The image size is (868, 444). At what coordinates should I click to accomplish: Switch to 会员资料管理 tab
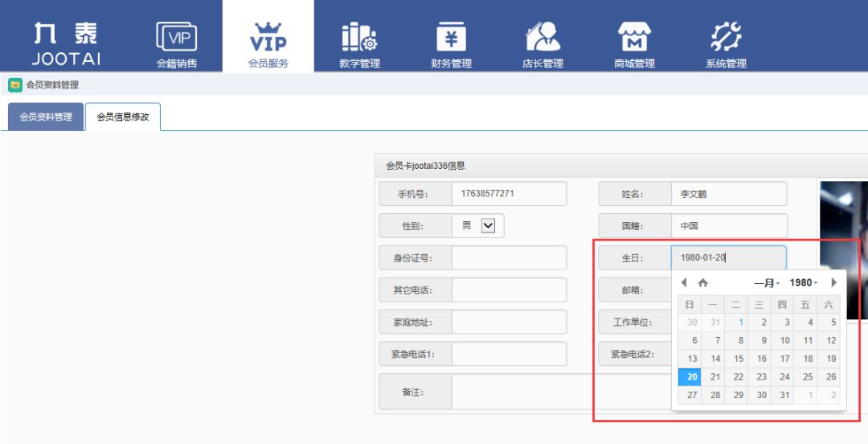[x=46, y=117]
